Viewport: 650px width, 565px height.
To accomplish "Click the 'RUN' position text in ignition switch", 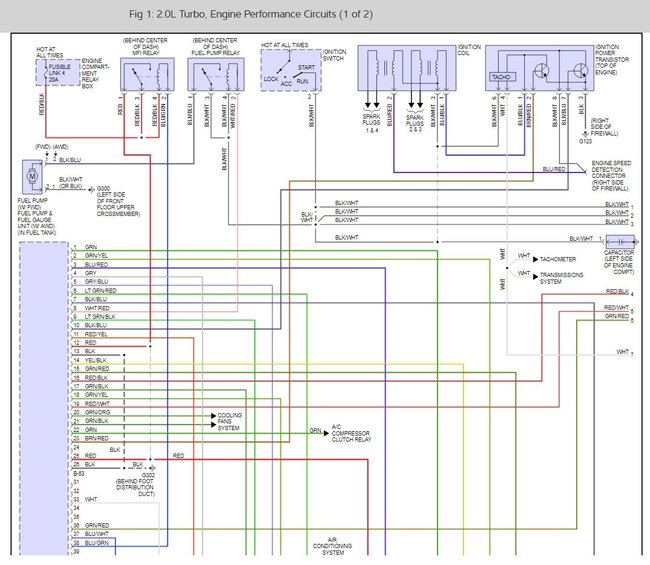I will click(x=302, y=81).
